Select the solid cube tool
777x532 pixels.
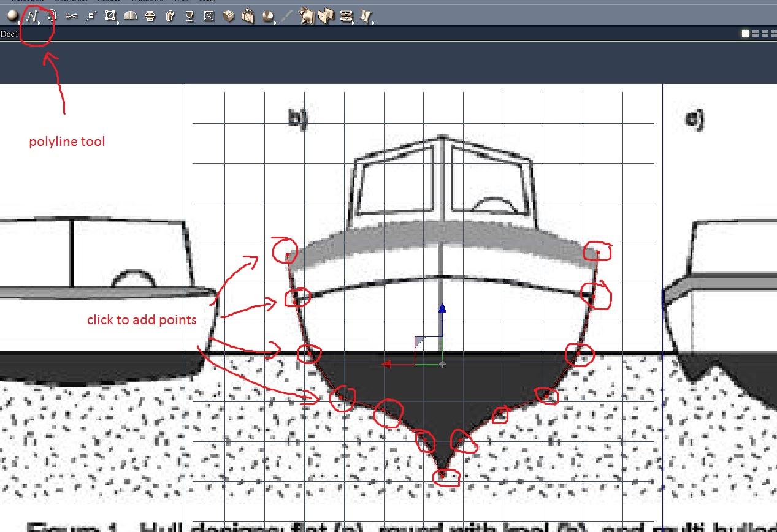tap(228, 16)
